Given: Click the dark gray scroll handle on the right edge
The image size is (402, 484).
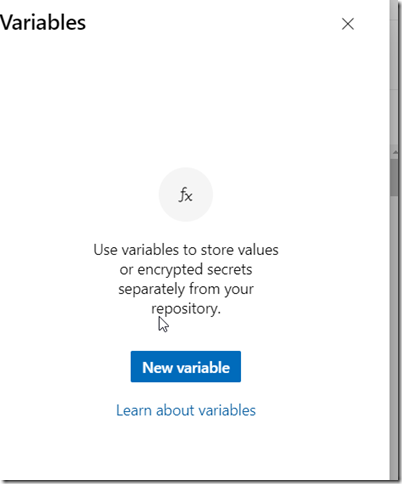Looking at the screenshot, I should click(x=395, y=177).
